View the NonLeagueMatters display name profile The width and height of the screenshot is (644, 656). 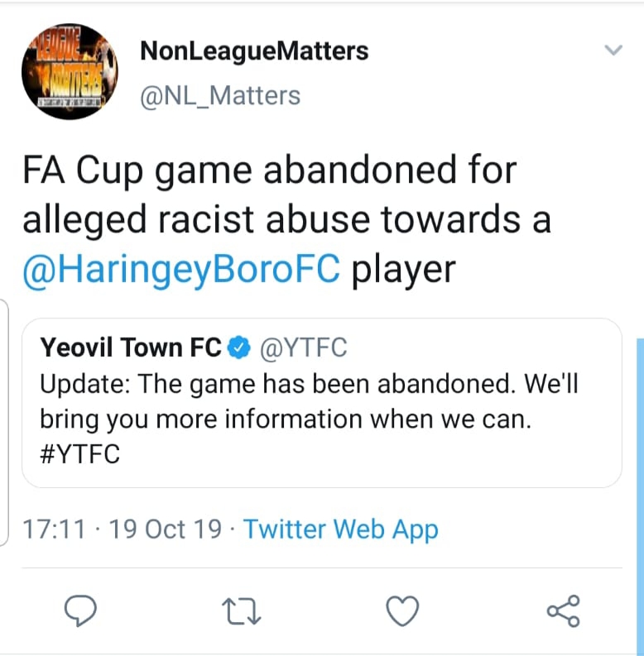coord(254,51)
